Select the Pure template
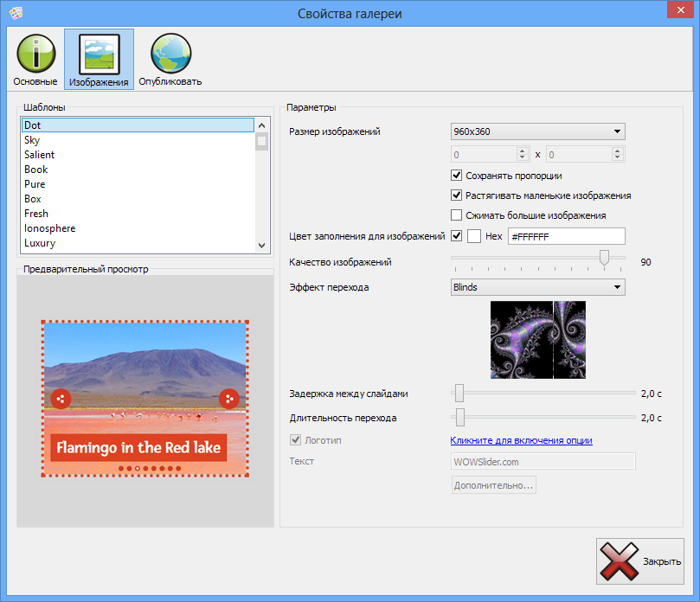The width and height of the screenshot is (700, 602). [x=138, y=184]
